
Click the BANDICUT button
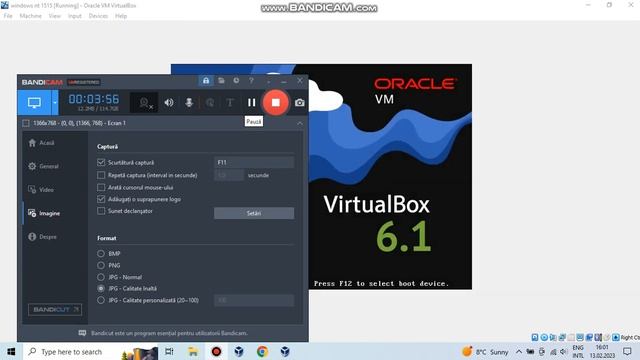(x=55, y=309)
